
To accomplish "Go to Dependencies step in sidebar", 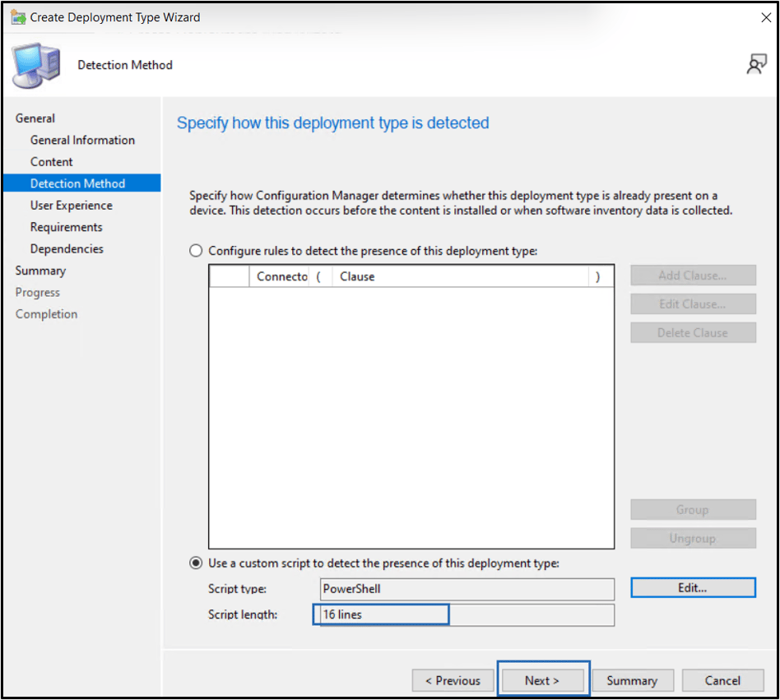I will point(67,249).
